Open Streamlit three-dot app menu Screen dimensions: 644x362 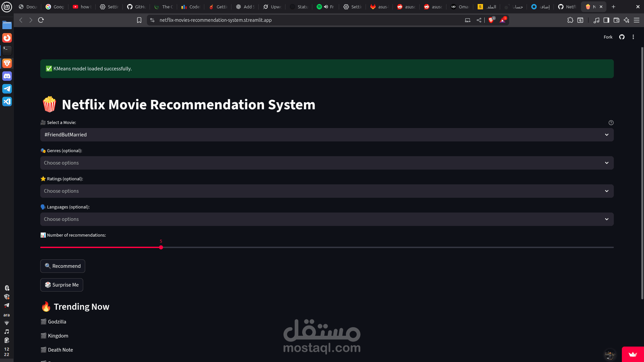pyautogui.click(x=633, y=37)
